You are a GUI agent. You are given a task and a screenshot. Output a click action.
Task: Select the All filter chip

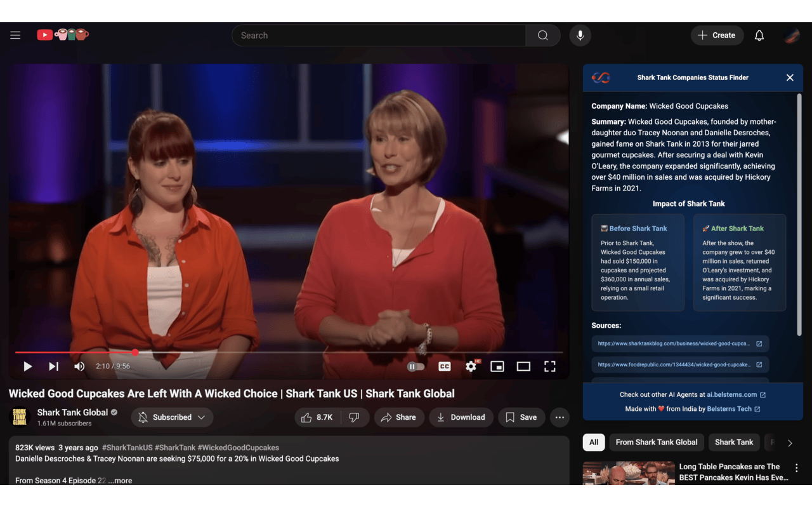594,443
